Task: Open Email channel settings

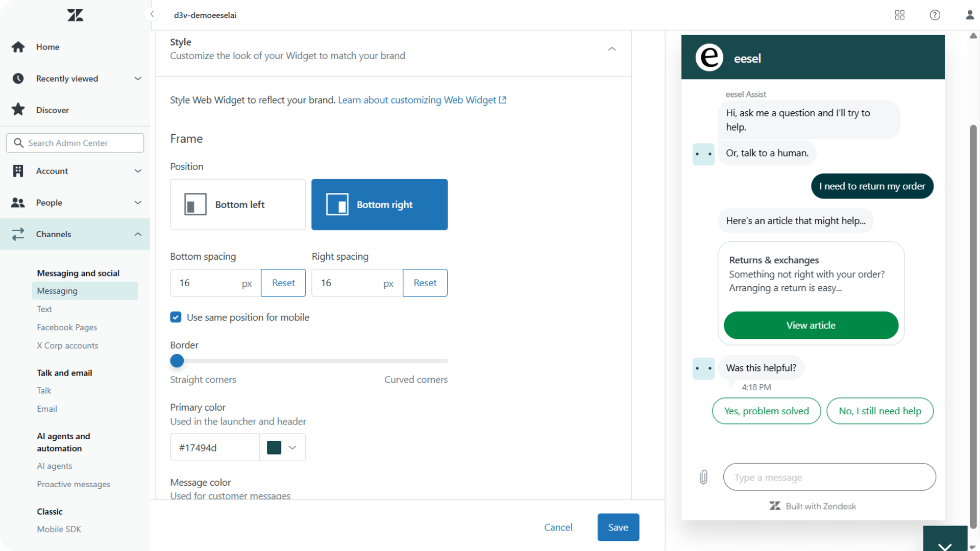Action: pos(47,409)
